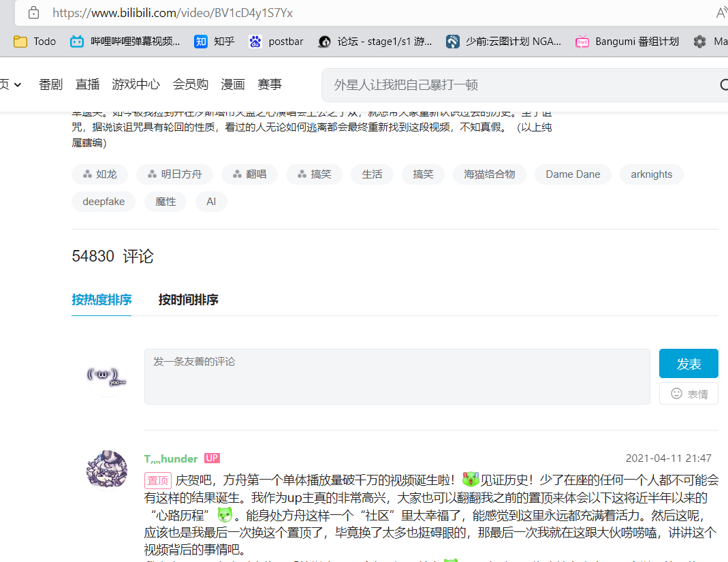Open 赛事 in the nav bar
The image size is (728, 562).
pos(269,84)
